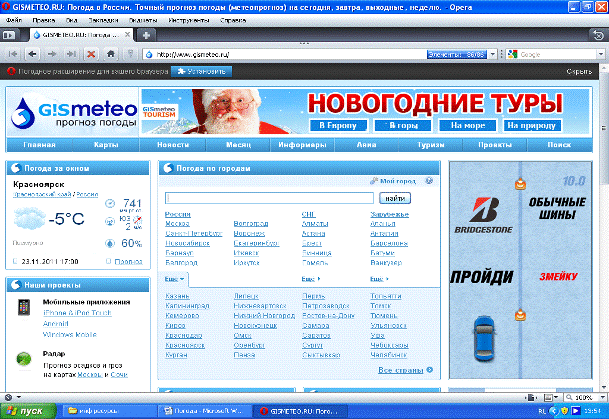Click the green Радар globe icon
The image size is (609, 419).
tap(24, 359)
